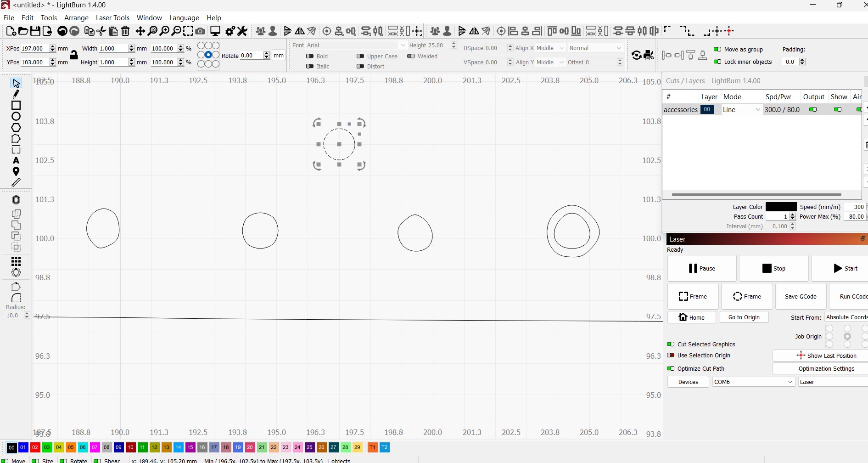Disable Cut Selected Graphics toggle

tap(671, 344)
